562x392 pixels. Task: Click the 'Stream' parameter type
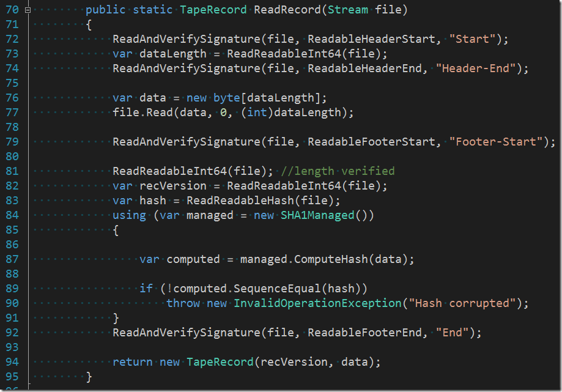[348, 10]
